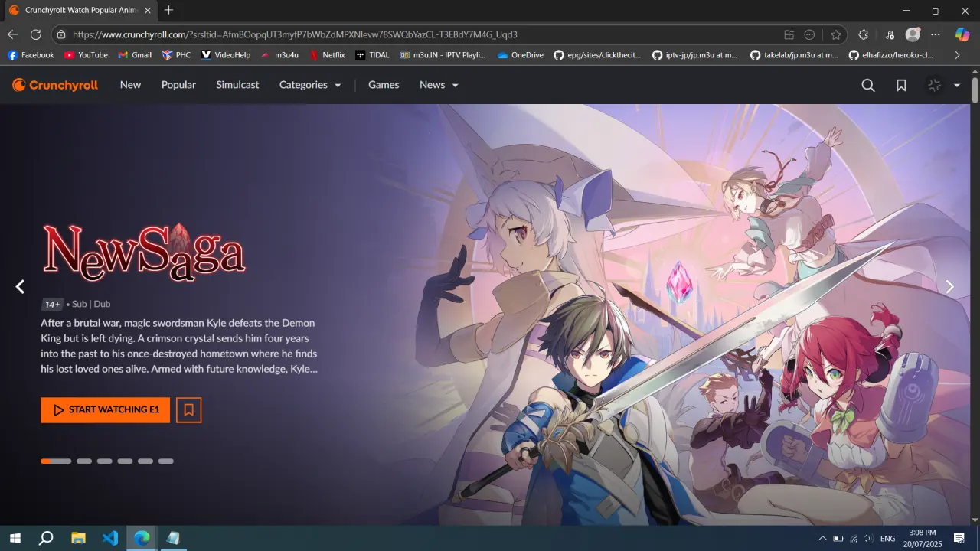The height and width of the screenshot is (551, 980).
Task: Open Windows taskbar search
Action: [46, 538]
